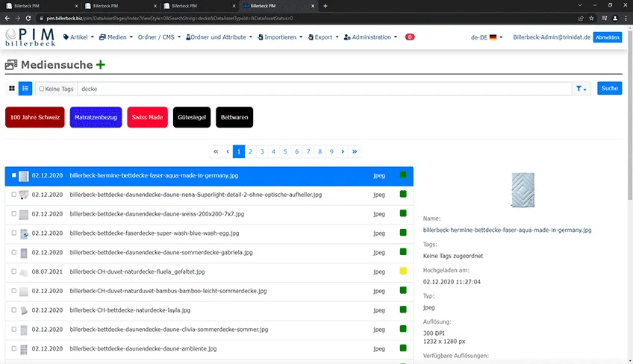Check the hermine-bettdecke-faser-aqua row checkbox

(x=13, y=175)
